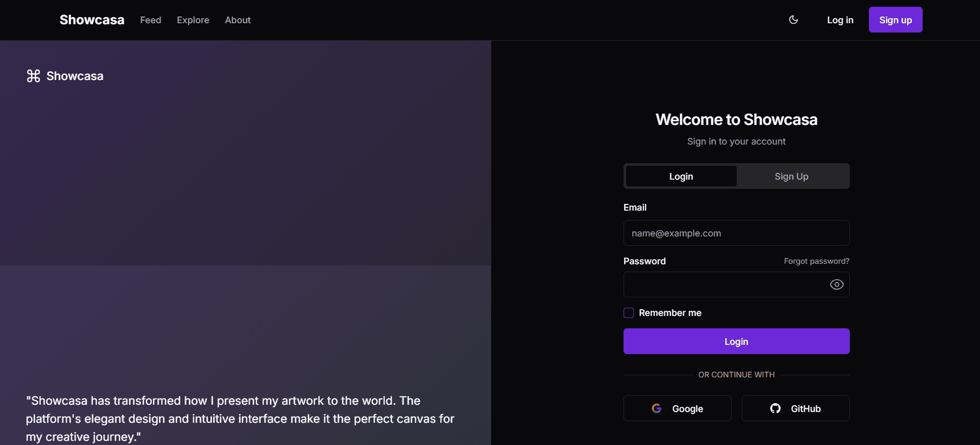The image size is (980, 445).
Task: Submit with the purple Login button
Action: pyautogui.click(x=736, y=341)
